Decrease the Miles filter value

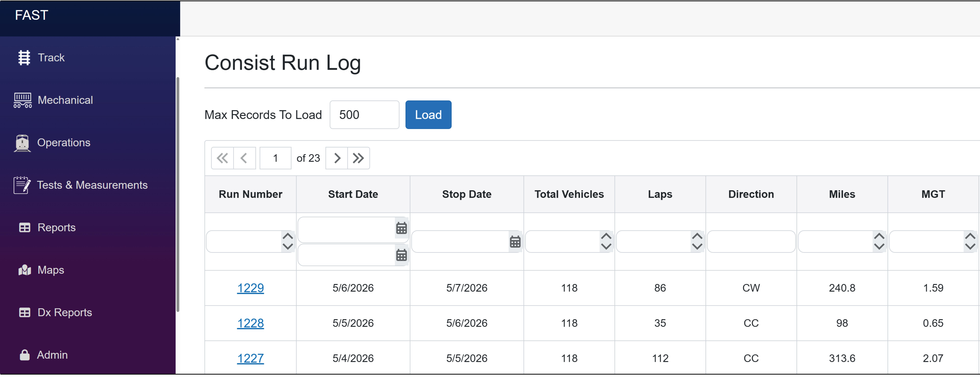tap(879, 247)
